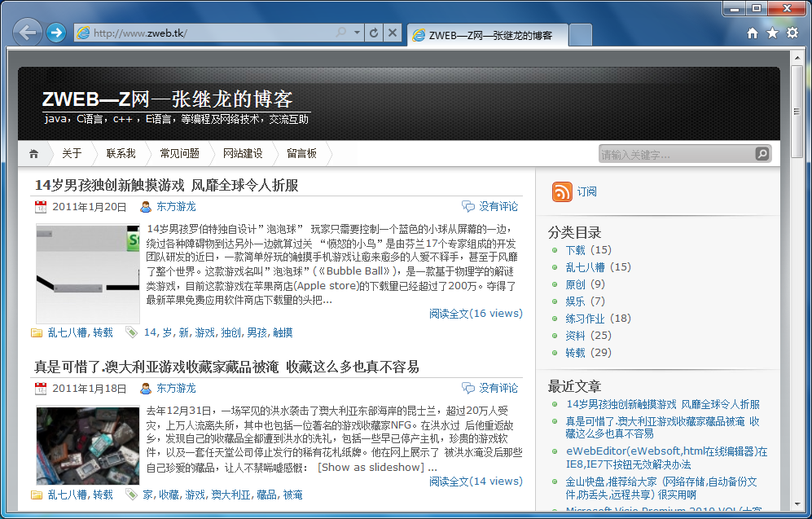Open Favorites star icon

click(x=772, y=33)
